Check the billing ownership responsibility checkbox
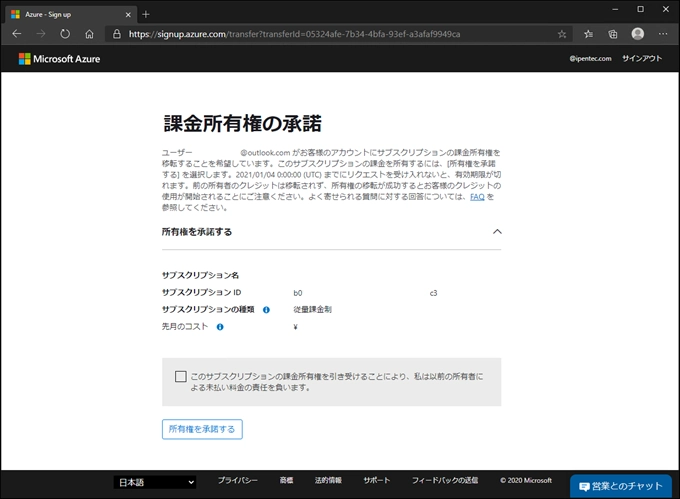The image size is (680, 499). tap(181, 376)
